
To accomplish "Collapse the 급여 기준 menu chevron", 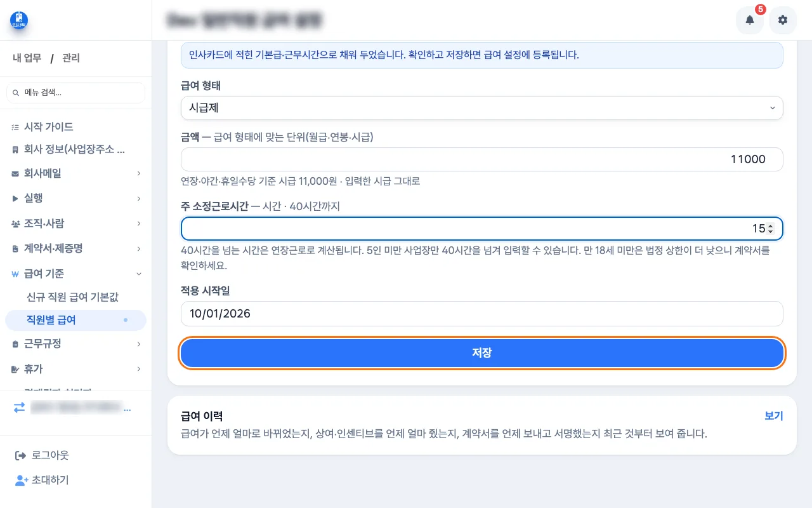I will [139, 274].
